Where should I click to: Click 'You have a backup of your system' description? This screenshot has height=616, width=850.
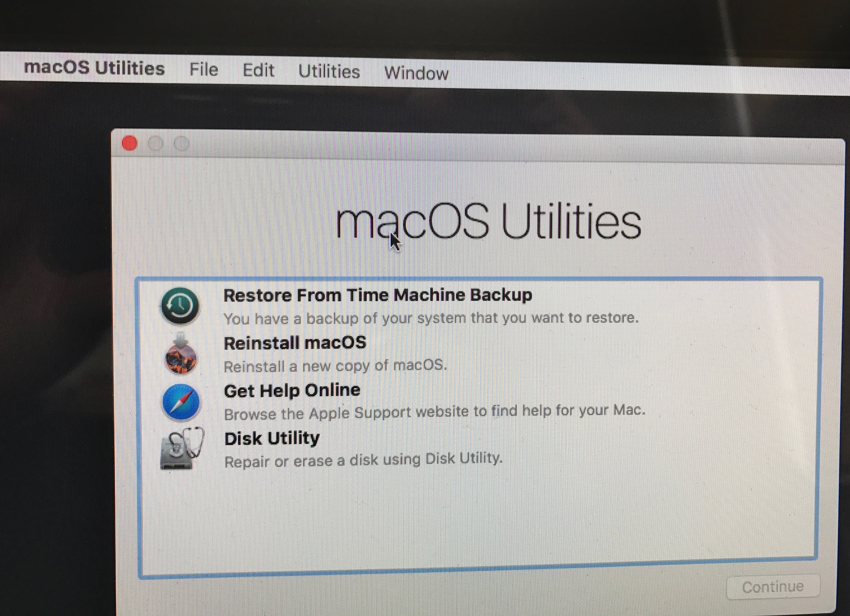pos(431,318)
